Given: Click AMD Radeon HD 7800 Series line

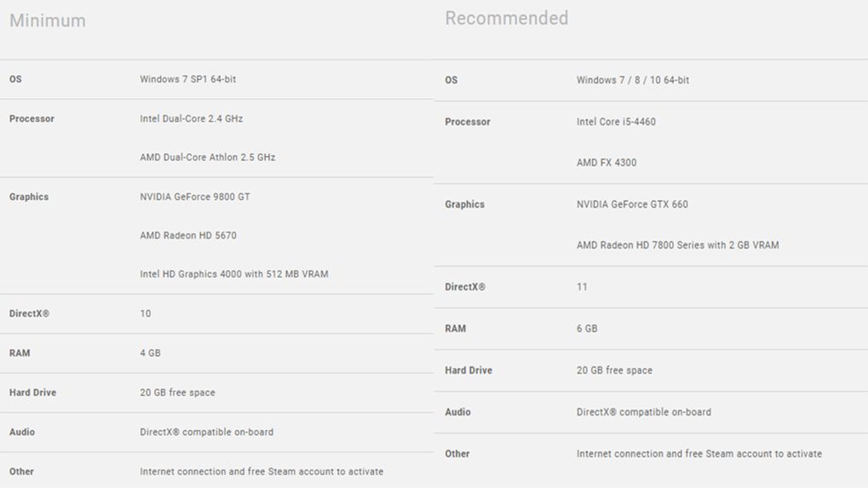Looking at the screenshot, I should point(677,245).
